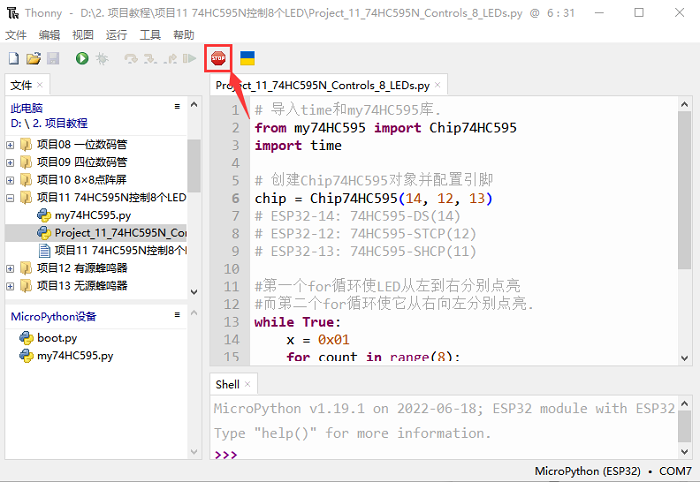The width and height of the screenshot is (700, 482).
Task: Click the New file icon
Action: click(14, 59)
